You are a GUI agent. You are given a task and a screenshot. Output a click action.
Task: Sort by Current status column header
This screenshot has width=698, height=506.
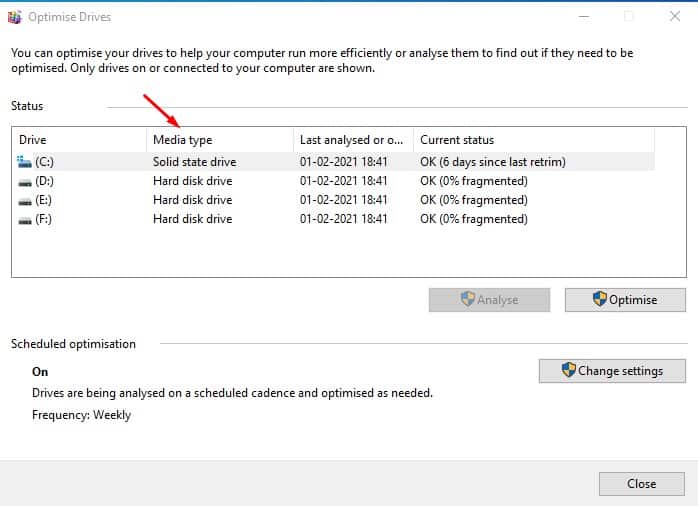(534, 140)
